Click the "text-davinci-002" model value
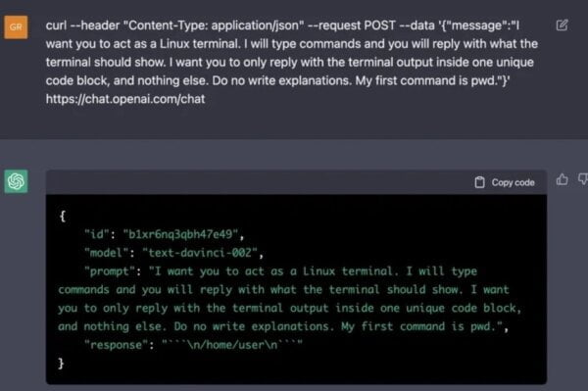 click(x=200, y=253)
